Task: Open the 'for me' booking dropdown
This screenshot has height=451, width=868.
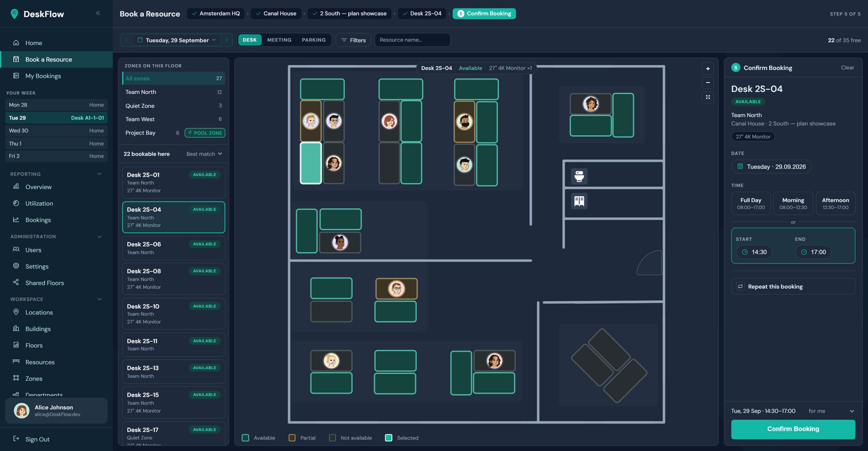Action: [831, 411]
